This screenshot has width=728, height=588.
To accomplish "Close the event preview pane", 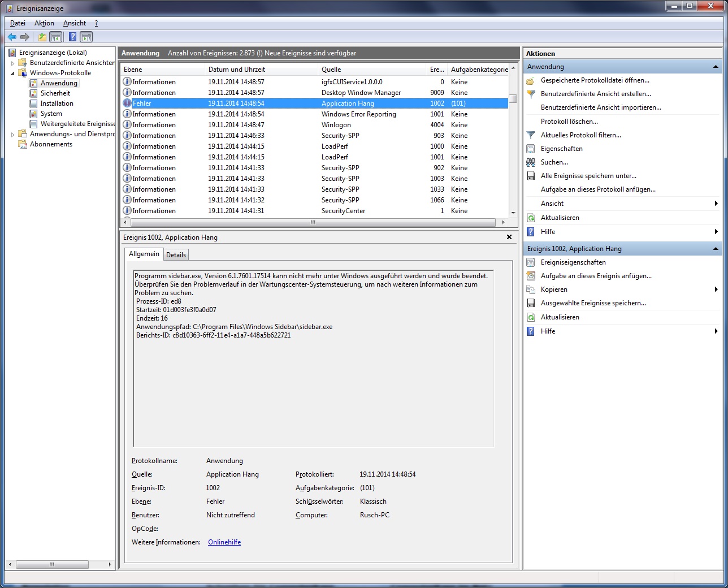I will point(509,237).
